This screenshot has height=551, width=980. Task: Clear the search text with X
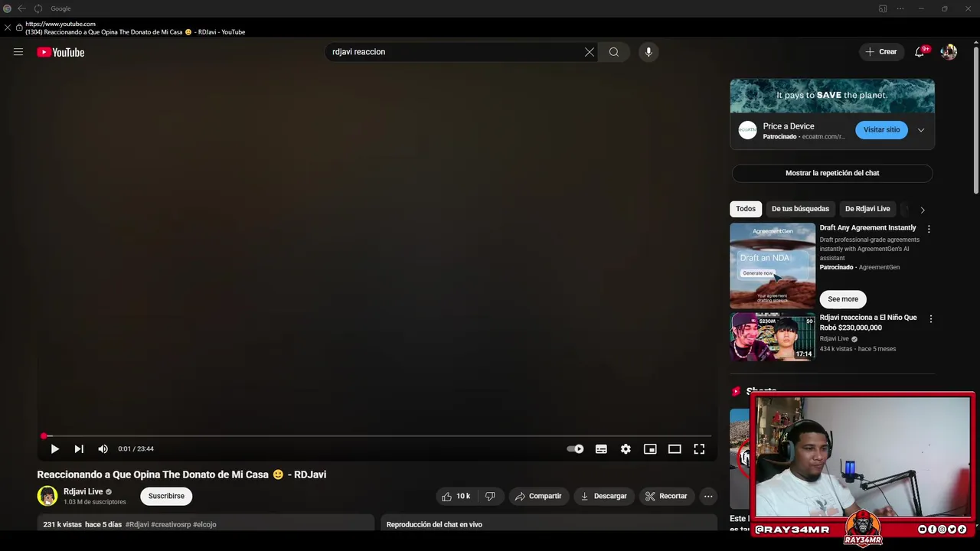pyautogui.click(x=590, y=52)
